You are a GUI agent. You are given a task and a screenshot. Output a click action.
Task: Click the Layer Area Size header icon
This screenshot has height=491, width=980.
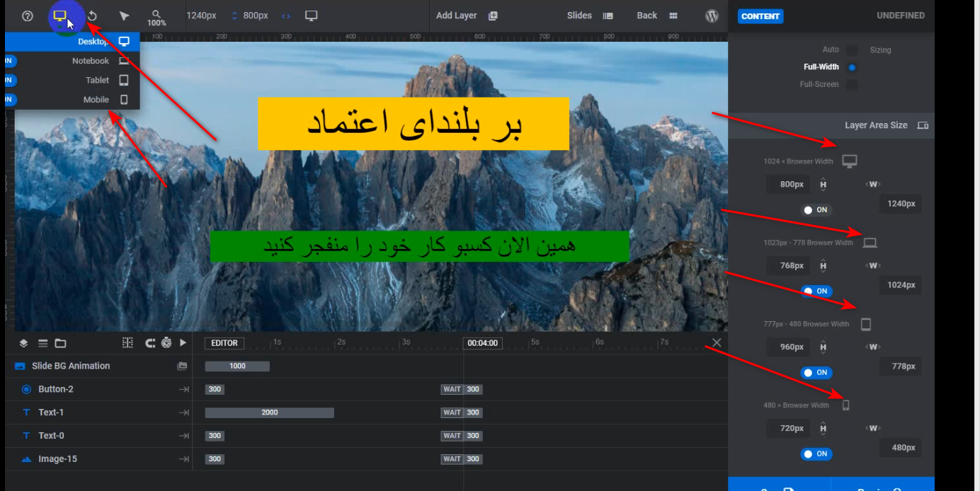(x=923, y=125)
